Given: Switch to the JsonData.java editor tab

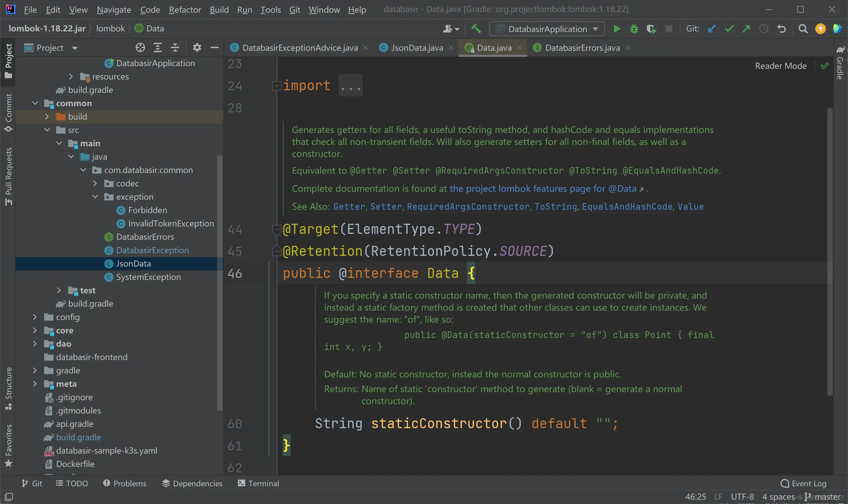Looking at the screenshot, I should pyautogui.click(x=417, y=47).
